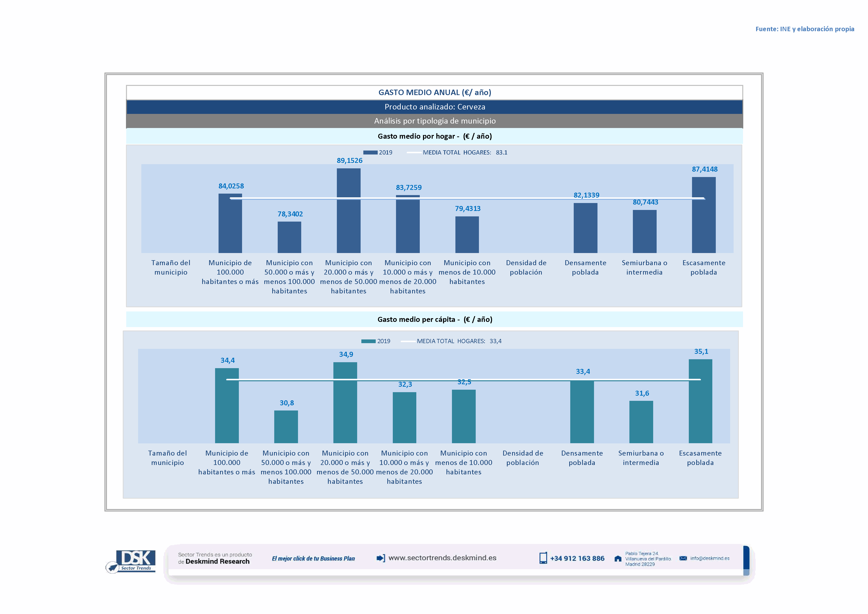Click the 'El mejor click de tu Business Plan' slogan
Screen dimensions: 868x614
(x=313, y=559)
